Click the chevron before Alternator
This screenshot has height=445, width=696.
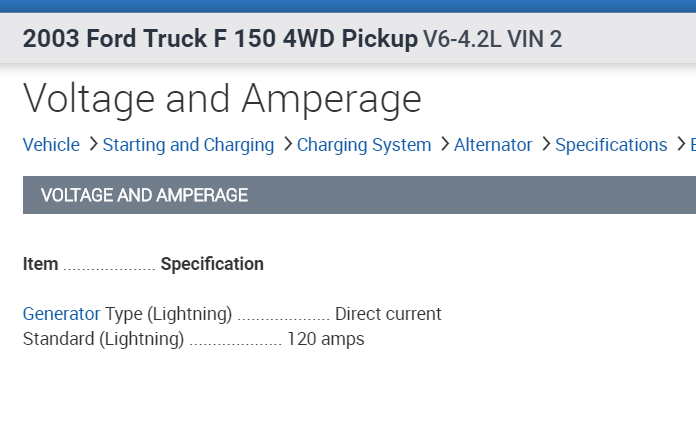[x=444, y=145]
